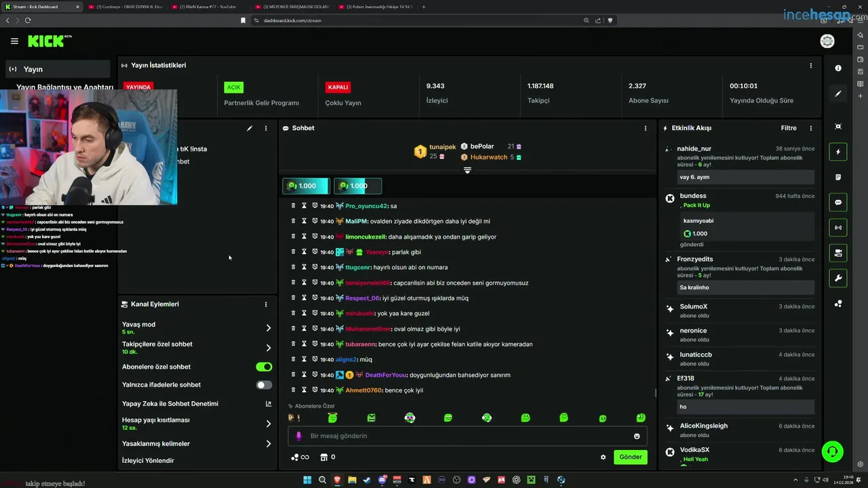Click the purple microphone chat identity icon

(298, 436)
